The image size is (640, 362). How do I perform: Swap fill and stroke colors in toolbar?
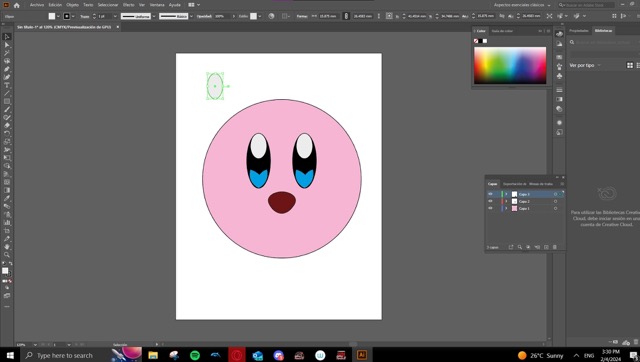pyautogui.click(x=11, y=264)
